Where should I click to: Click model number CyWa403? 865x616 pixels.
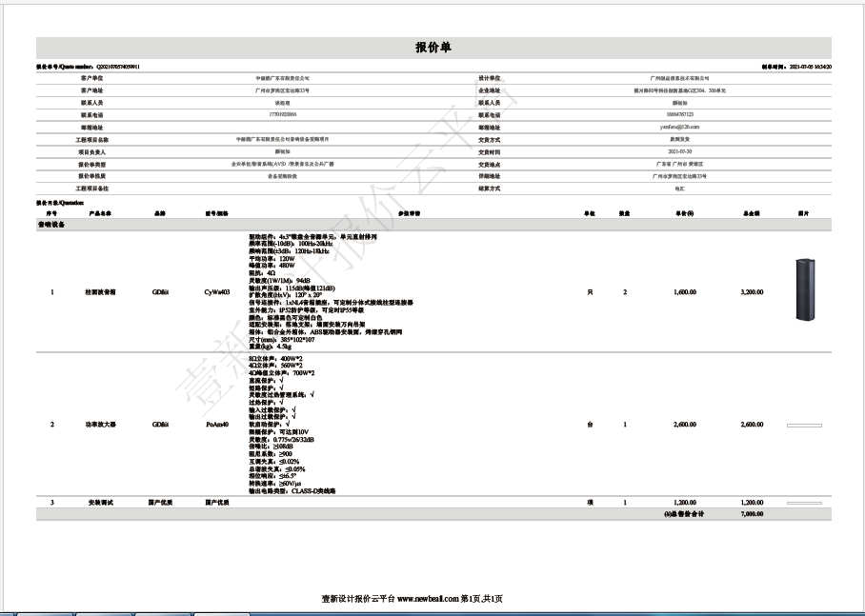coord(217,292)
